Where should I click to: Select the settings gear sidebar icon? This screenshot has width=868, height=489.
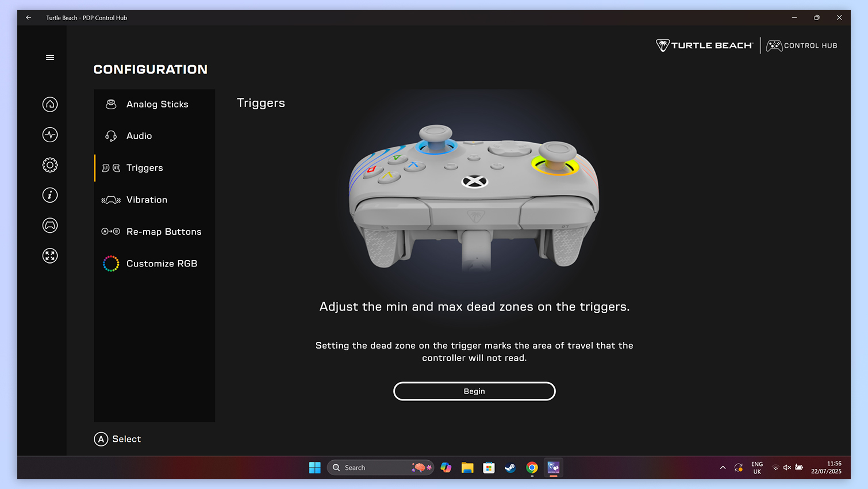point(50,165)
